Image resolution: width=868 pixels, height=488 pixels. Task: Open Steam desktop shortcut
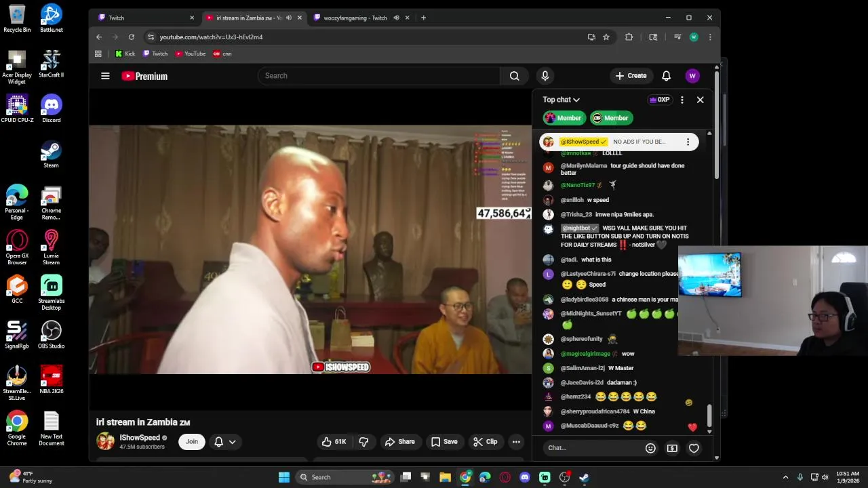(x=52, y=154)
